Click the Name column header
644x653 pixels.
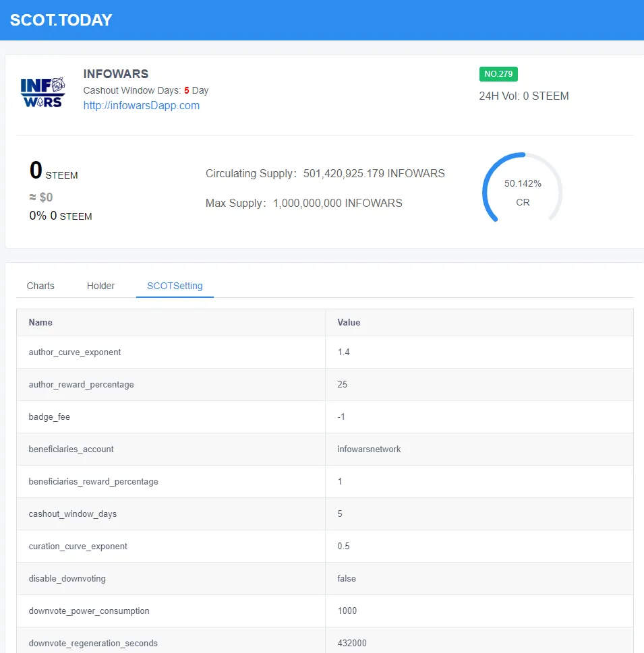point(40,322)
